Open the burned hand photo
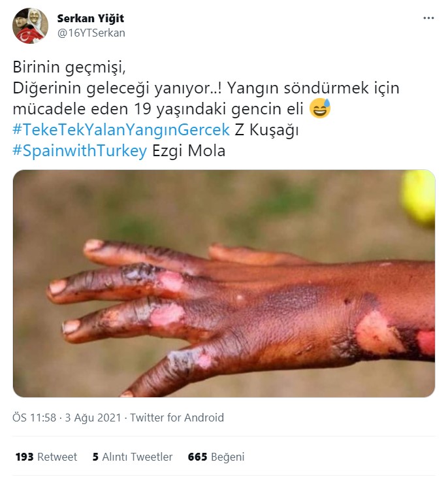This screenshot has height=477, width=448. click(x=224, y=284)
